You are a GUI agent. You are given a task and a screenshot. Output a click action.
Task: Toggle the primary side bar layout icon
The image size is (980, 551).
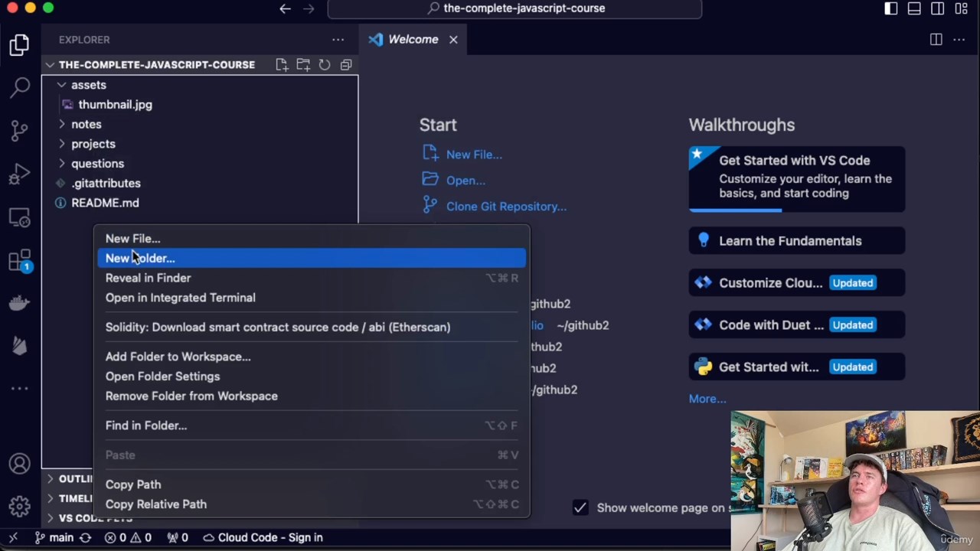pyautogui.click(x=891, y=8)
